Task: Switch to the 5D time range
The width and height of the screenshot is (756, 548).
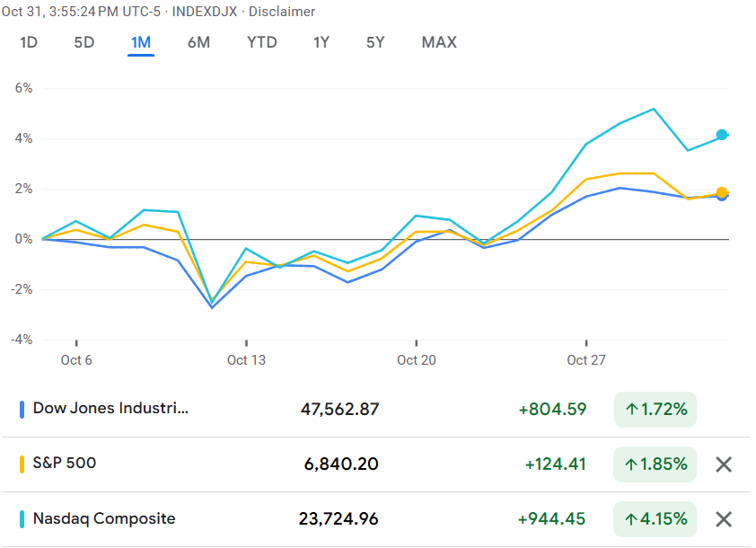Action: (x=84, y=42)
